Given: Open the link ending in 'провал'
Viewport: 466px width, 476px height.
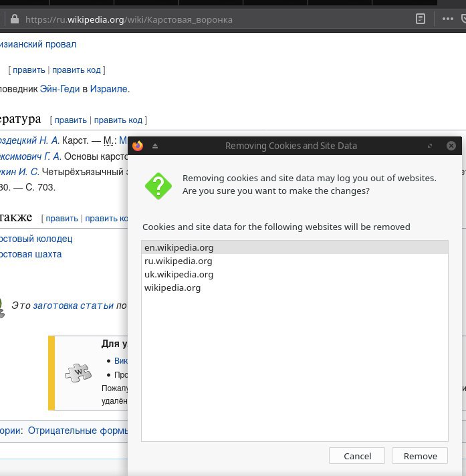Looking at the screenshot, I should click(38, 44).
